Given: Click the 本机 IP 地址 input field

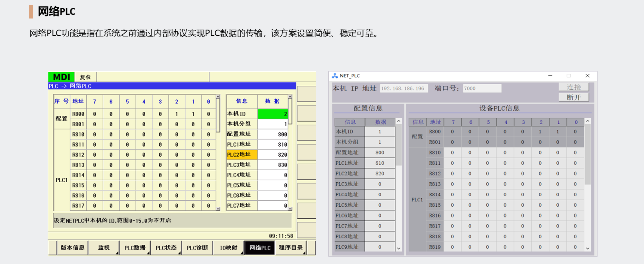Looking at the screenshot, I should (404, 89).
